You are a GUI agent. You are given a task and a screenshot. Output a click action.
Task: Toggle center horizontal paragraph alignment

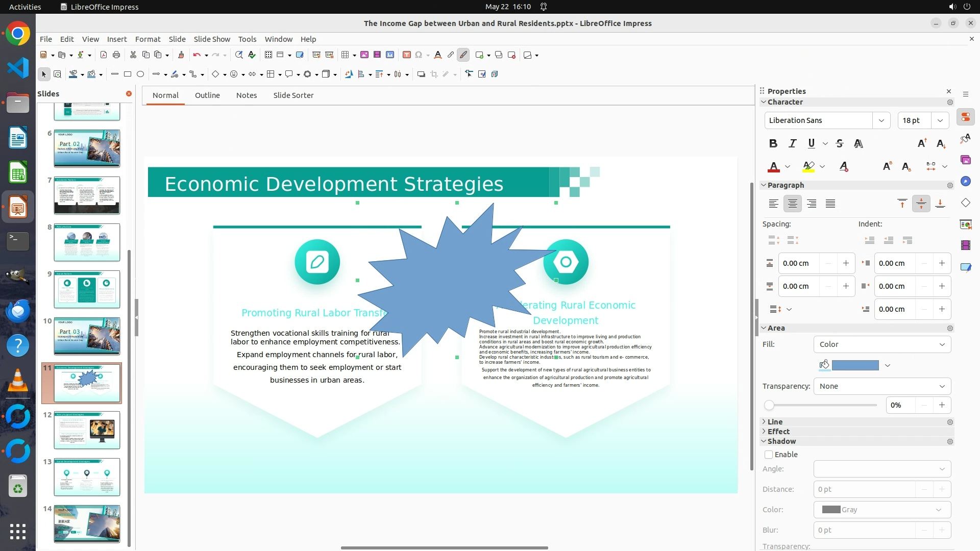[792, 204]
